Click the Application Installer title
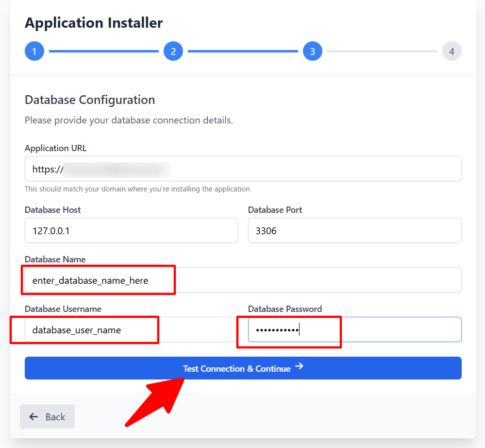This screenshot has height=448, width=485. pos(93,22)
